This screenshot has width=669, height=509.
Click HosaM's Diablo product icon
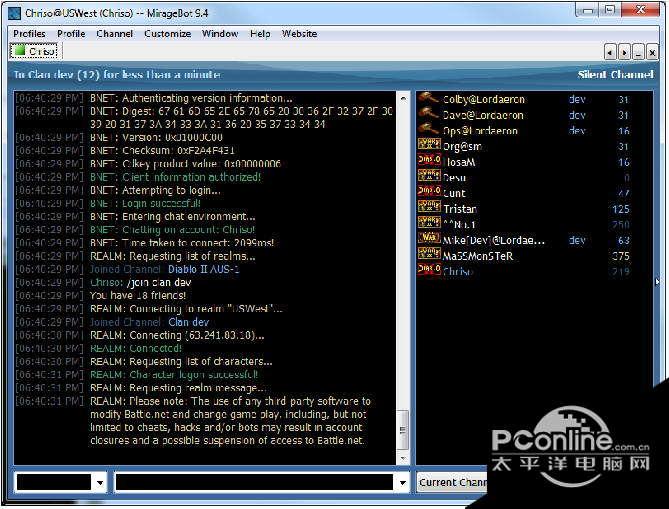429,160
